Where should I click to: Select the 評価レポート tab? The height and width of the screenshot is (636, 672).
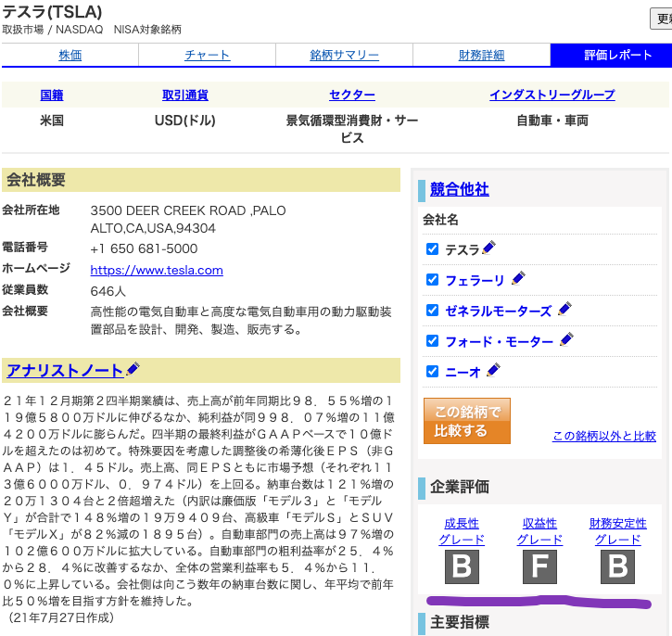point(611,55)
